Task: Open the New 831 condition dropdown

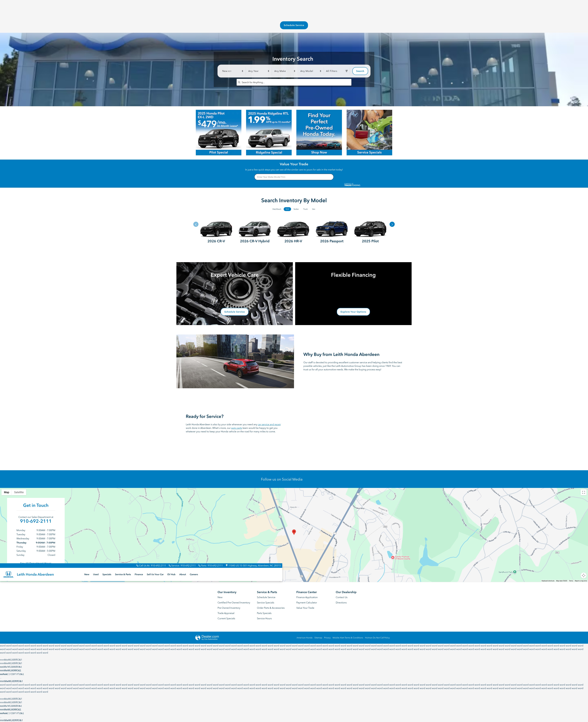Action: (x=232, y=71)
